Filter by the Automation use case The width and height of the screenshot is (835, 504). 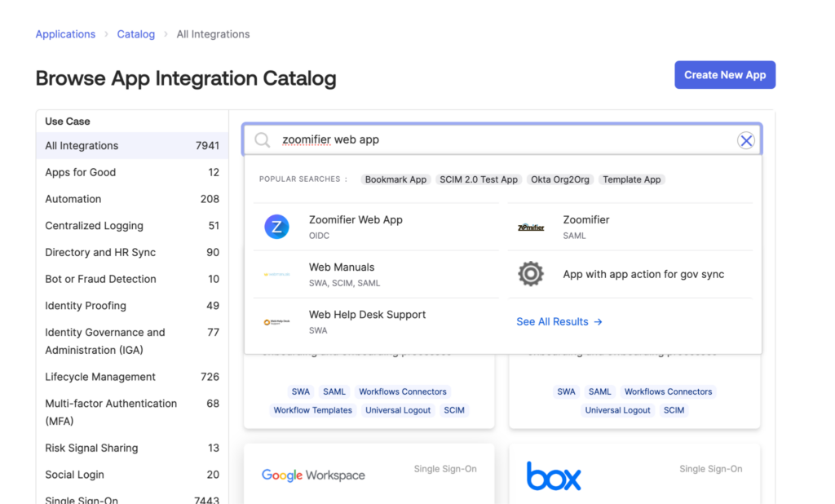[132, 199]
